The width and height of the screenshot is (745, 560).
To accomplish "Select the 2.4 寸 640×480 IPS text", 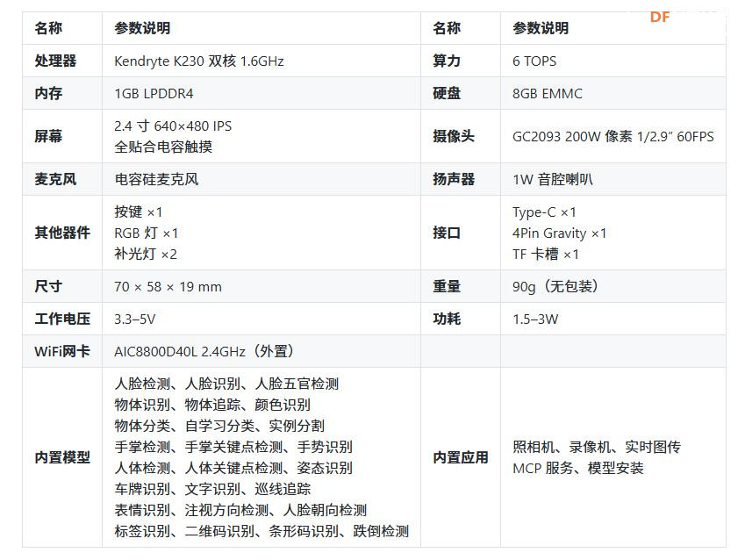I will [x=173, y=126].
